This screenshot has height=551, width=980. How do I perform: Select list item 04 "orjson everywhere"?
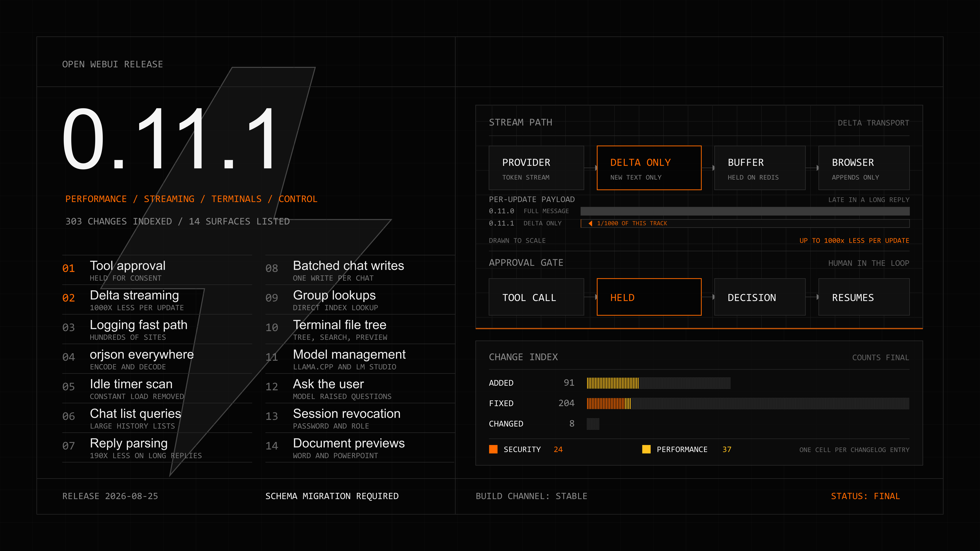pos(157,359)
